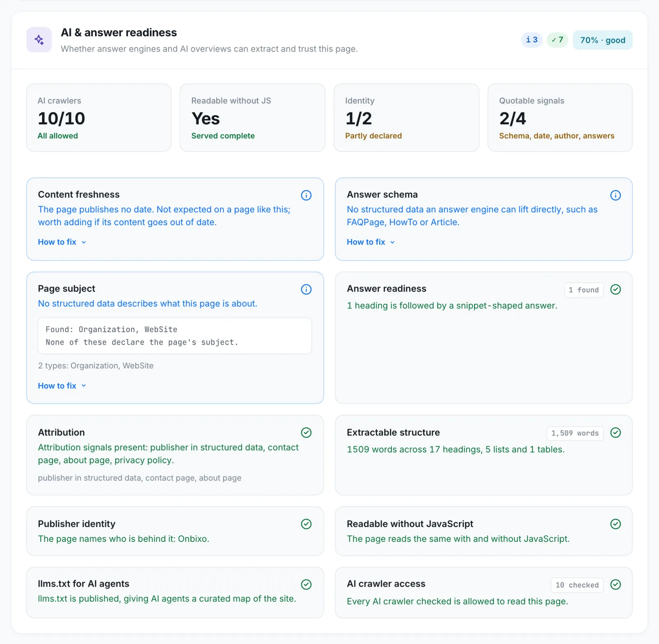659x644 pixels.
Task: Click the Extractable structure check icon
Action: (615, 432)
